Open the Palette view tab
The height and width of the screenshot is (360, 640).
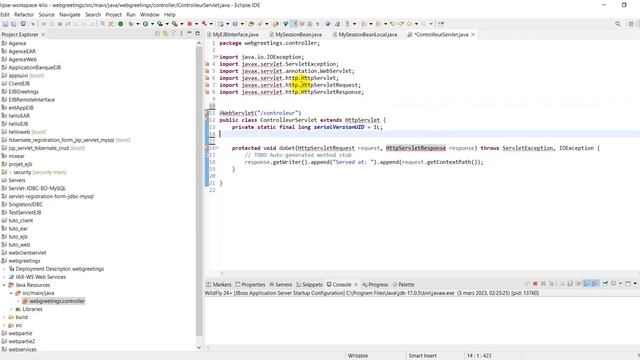point(403,284)
